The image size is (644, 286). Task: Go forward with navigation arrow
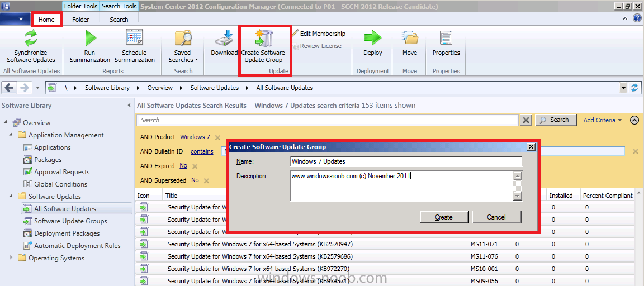point(24,87)
